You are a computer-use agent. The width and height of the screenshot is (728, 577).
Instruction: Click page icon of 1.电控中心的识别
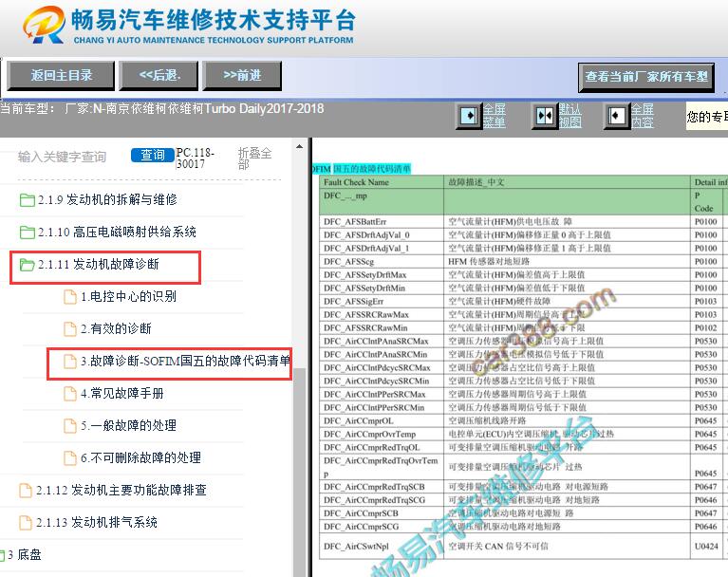70,297
